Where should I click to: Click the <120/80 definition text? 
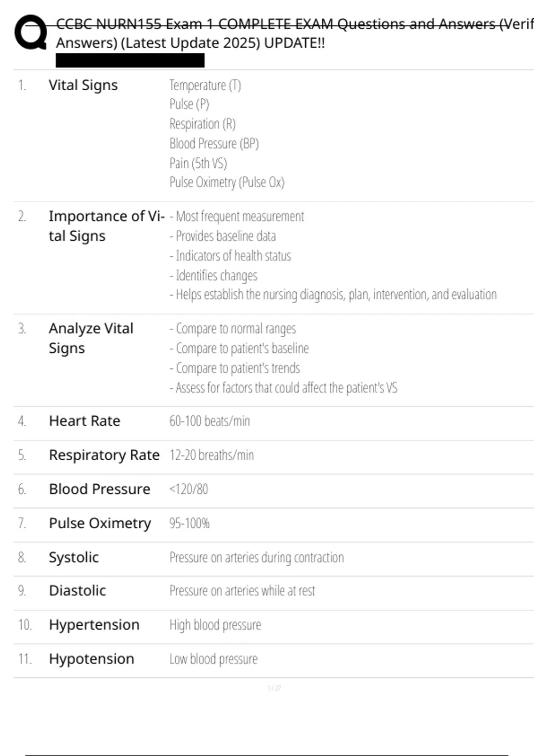pyautogui.click(x=189, y=489)
